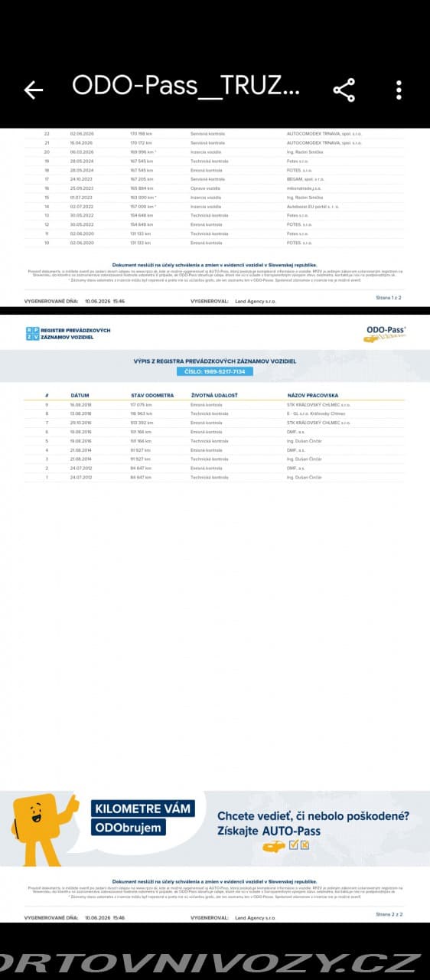Tap the ČÍSLO: 1989-5217-7134 badge
This screenshot has height=980, width=430.
click(x=214, y=371)
